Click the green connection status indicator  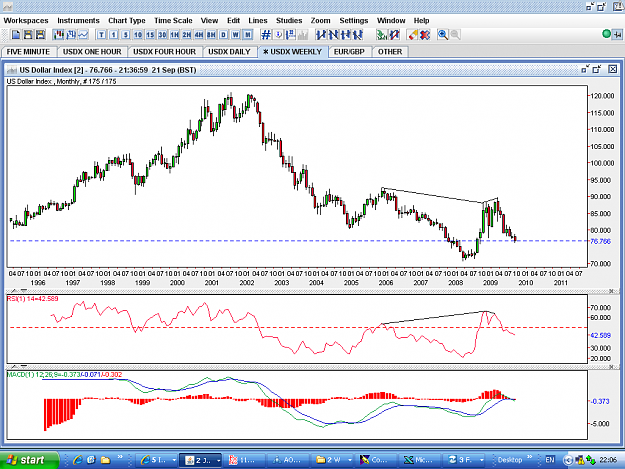pyautogui.click(x=606, y=34)
